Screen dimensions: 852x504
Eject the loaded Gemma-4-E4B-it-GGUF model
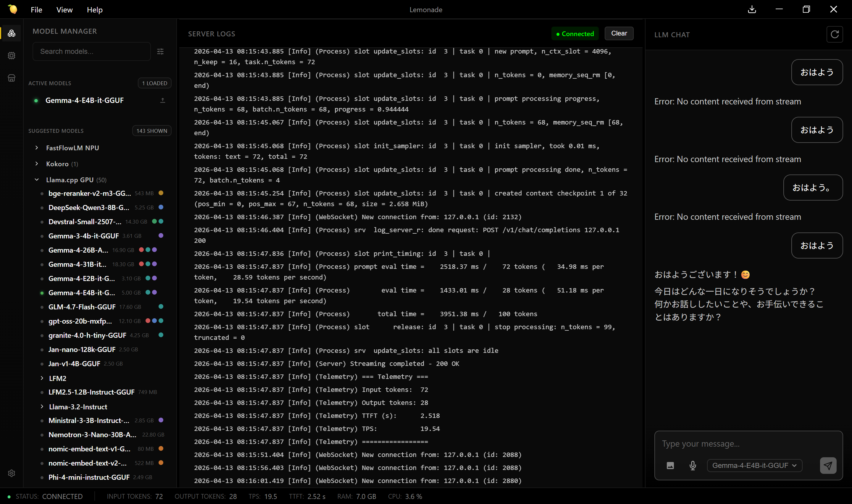click(163, 100)
